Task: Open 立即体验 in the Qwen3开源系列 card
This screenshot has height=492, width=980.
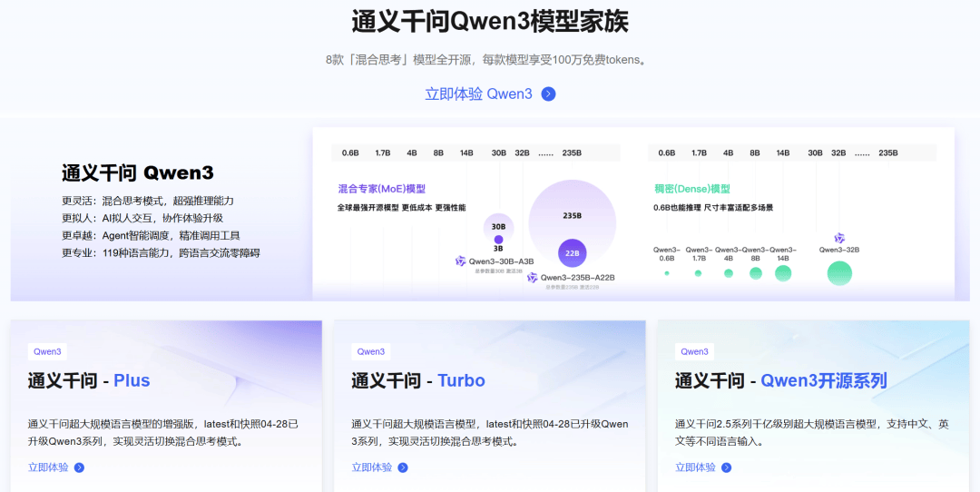Action: (695, 467)
